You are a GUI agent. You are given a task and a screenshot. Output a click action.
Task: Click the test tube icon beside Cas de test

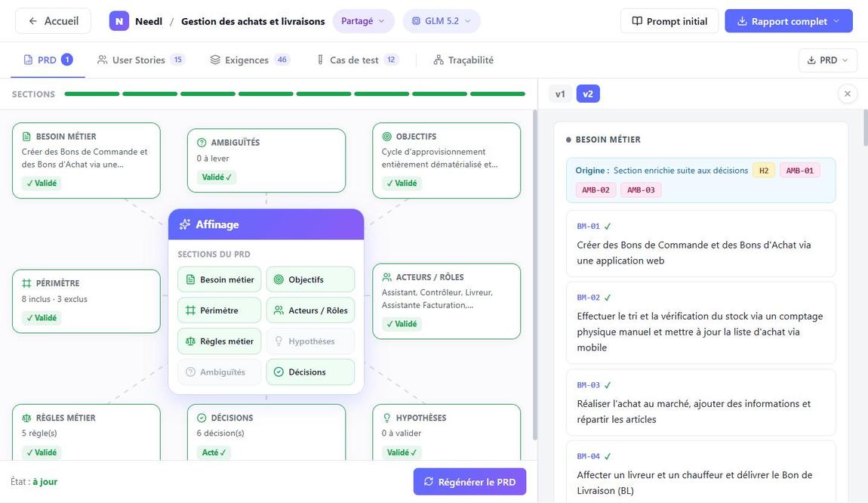pyautogui.click(x=320, y=60)
